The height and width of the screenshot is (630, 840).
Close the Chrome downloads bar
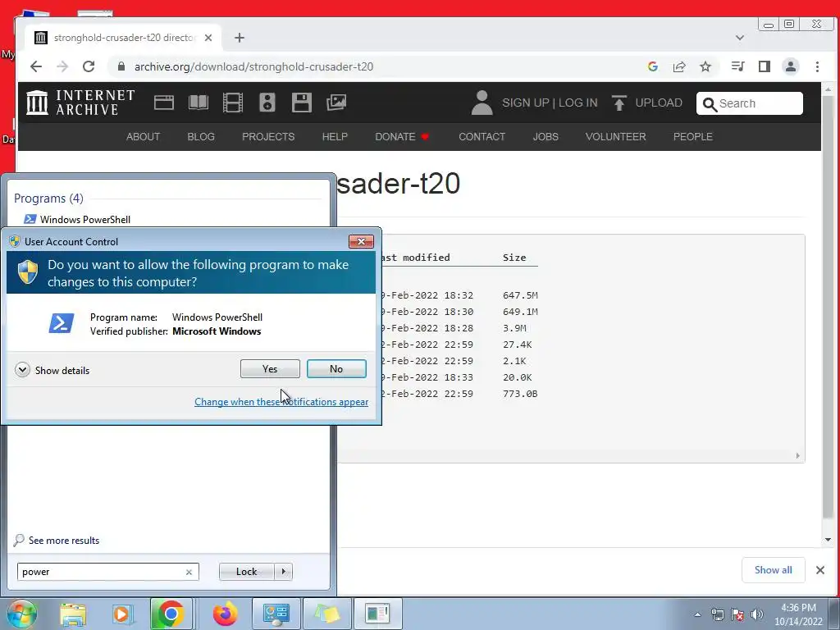tap(820, 570)
